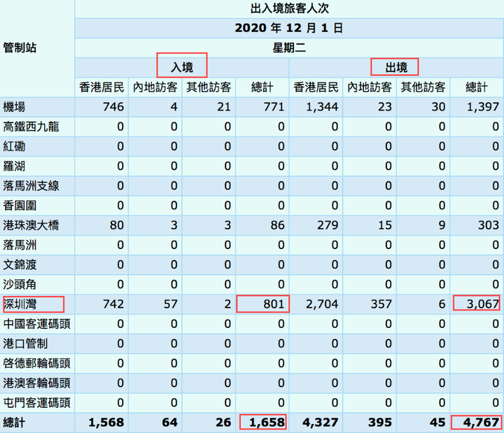This screenshot has height=433, width=504.
Task: Select the "內地訪客" header under 出境
Action: click(x=370, y=87)
